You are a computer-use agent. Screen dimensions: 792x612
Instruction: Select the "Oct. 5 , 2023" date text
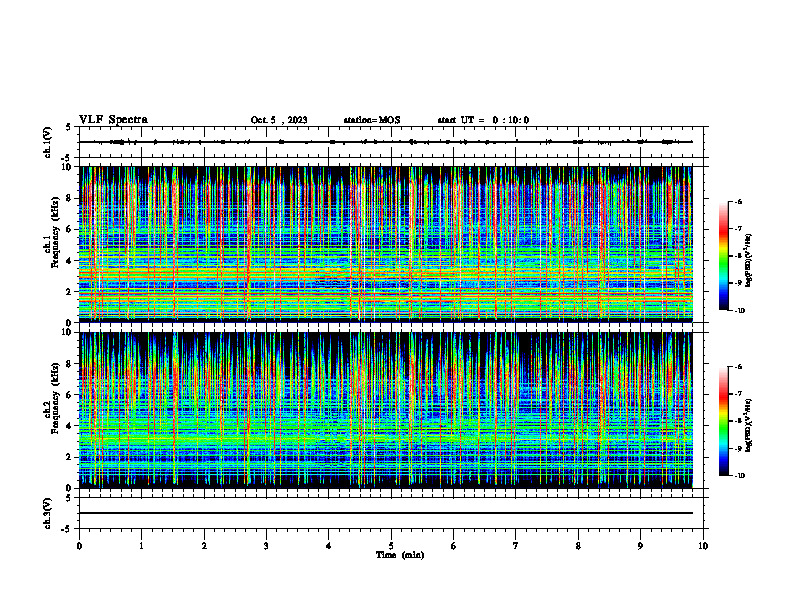point(279,120)
